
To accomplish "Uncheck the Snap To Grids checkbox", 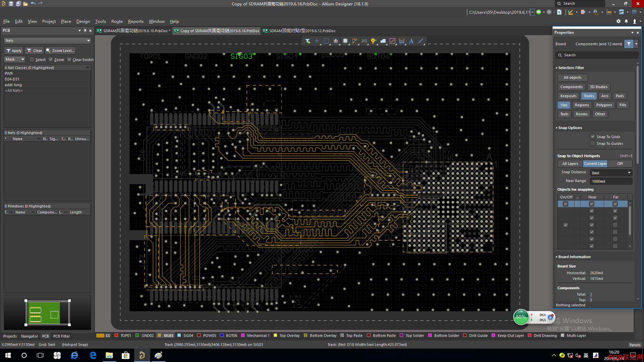I will coord(593,136).
